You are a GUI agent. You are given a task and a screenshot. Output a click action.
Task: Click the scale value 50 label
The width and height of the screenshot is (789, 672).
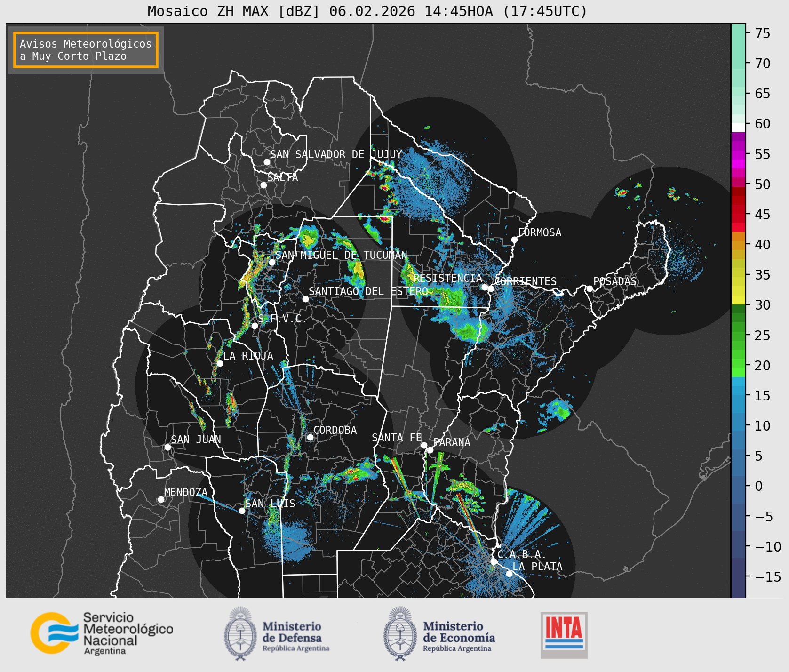click(763, 184)
